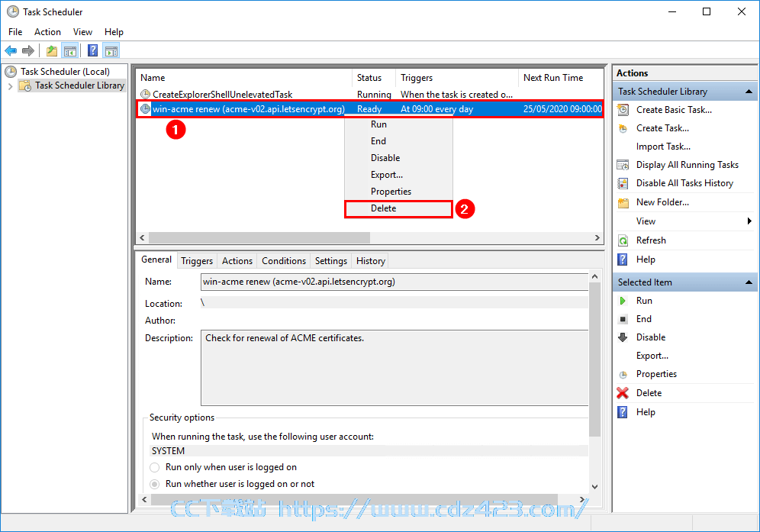Sort by Next Run Time column header
The height and width of the screenshot is (532, 760).
coord(561,78)
